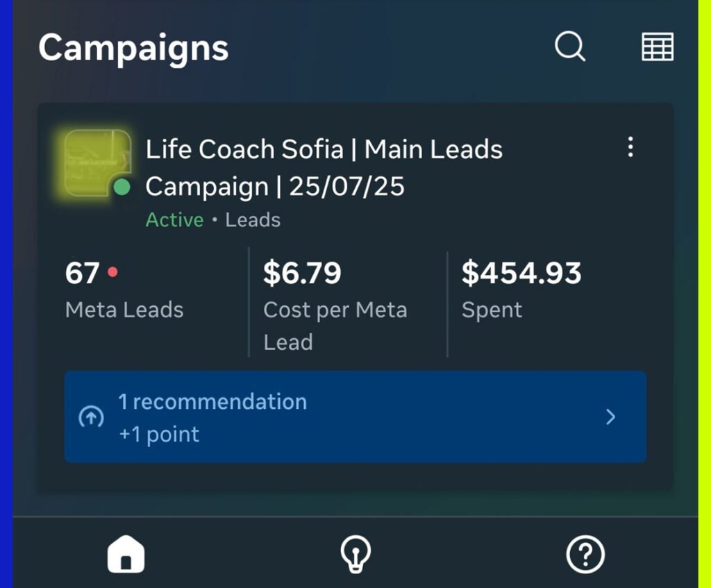Viewport: 711px width, 588px height.
Task: Open the table columns view icon
Action: 657,47
